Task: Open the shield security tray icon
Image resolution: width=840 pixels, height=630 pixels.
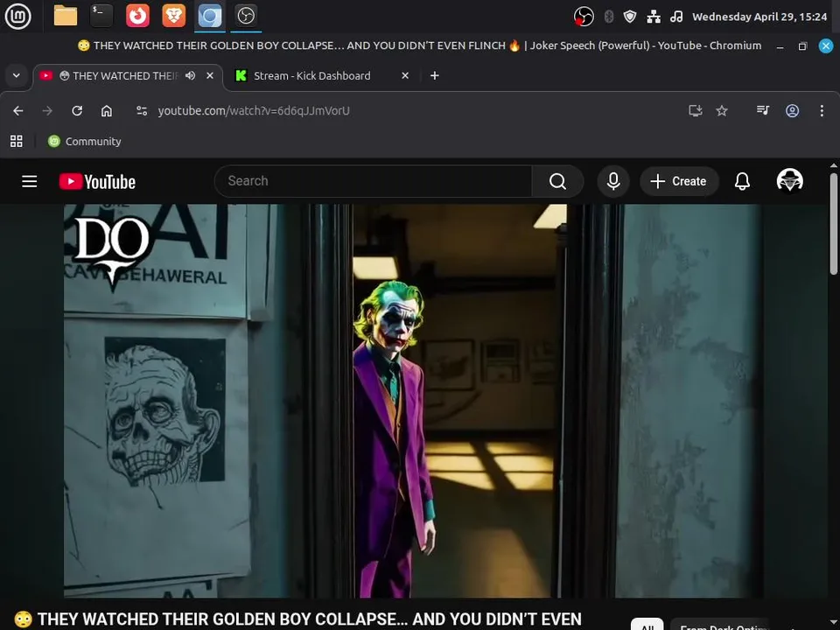Action: pos(630,17)
